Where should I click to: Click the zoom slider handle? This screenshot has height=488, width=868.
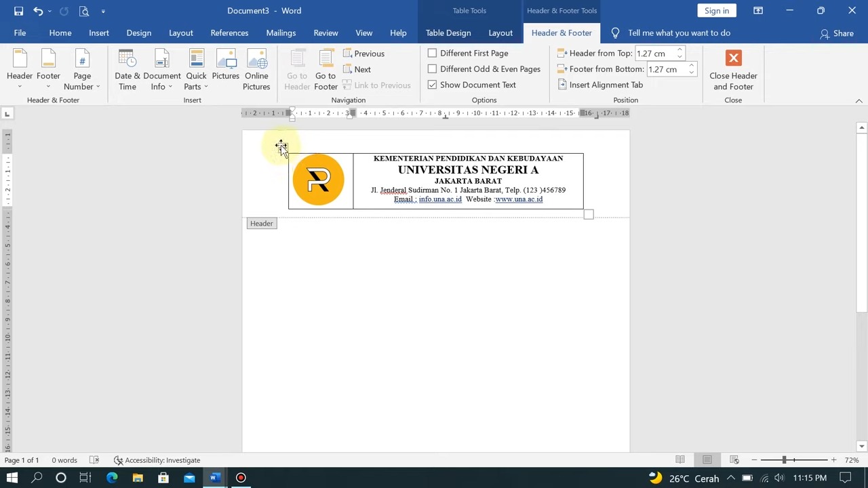click(784, 460)
